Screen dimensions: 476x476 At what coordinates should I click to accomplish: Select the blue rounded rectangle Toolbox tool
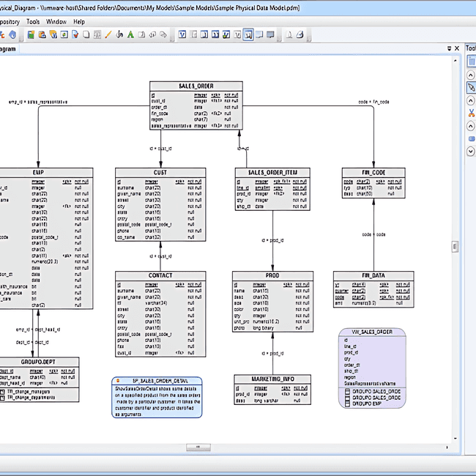click(x=472, y=138)
